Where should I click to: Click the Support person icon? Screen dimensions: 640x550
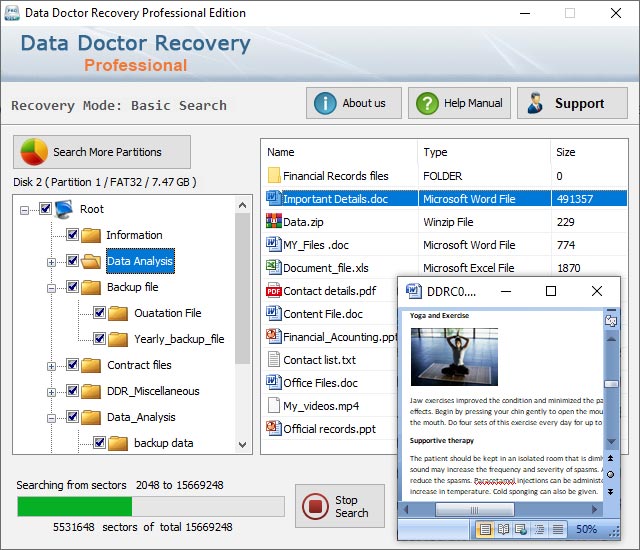pyautogui.click(x=535, y=103)
